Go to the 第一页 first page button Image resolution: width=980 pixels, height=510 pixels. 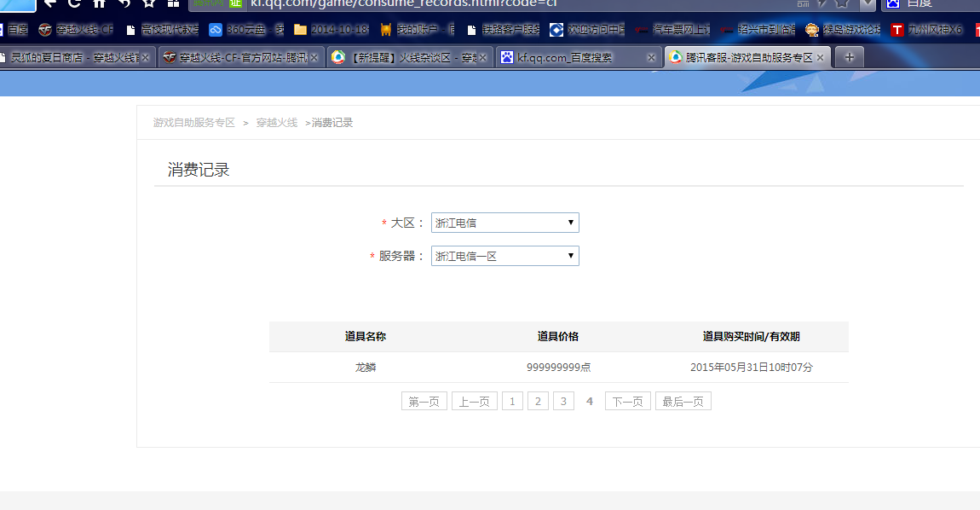424,401
